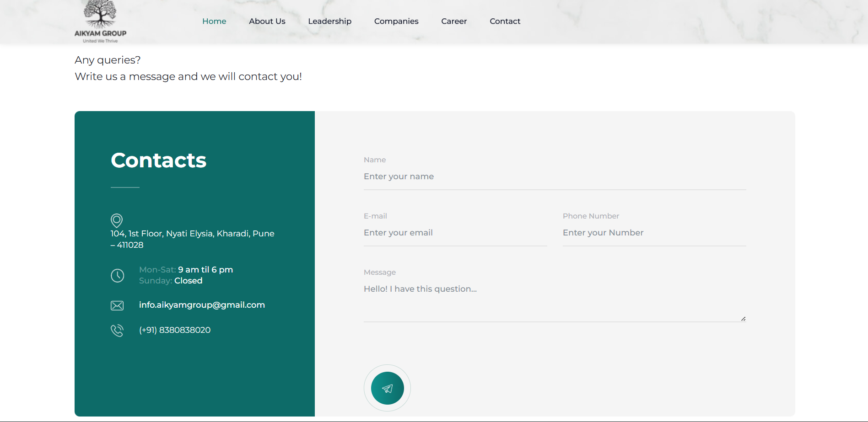The width and height of the screenshot is (868, 422).
Task: Click the clock icon beside opening hours
Action: coord(118,275)
